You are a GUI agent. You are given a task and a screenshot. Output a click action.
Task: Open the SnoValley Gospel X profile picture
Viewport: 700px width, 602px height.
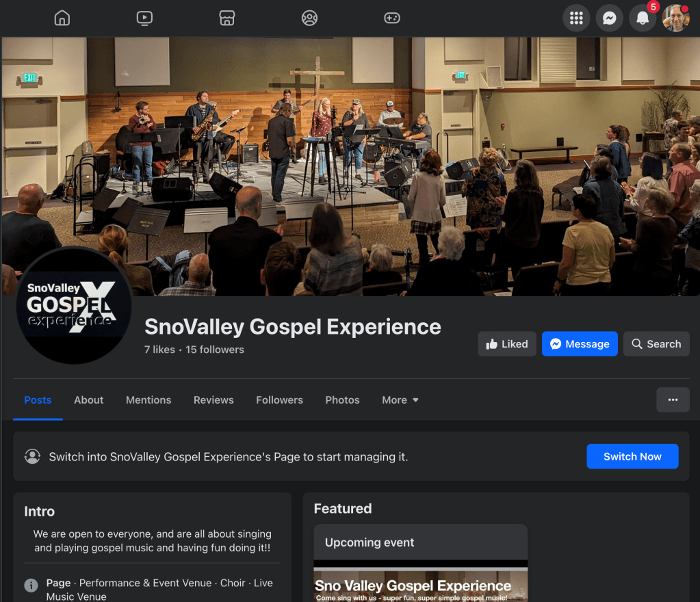[x=74, y=306]
